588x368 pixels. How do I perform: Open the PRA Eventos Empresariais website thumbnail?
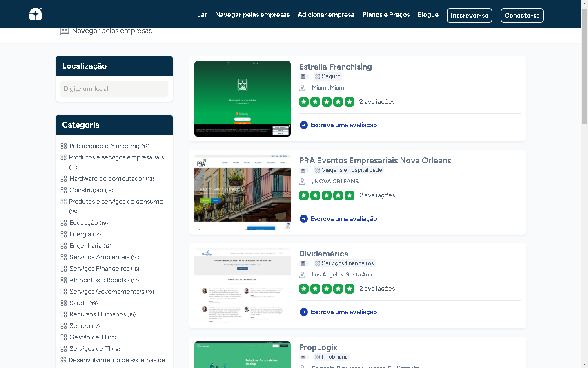coord(243,192)
